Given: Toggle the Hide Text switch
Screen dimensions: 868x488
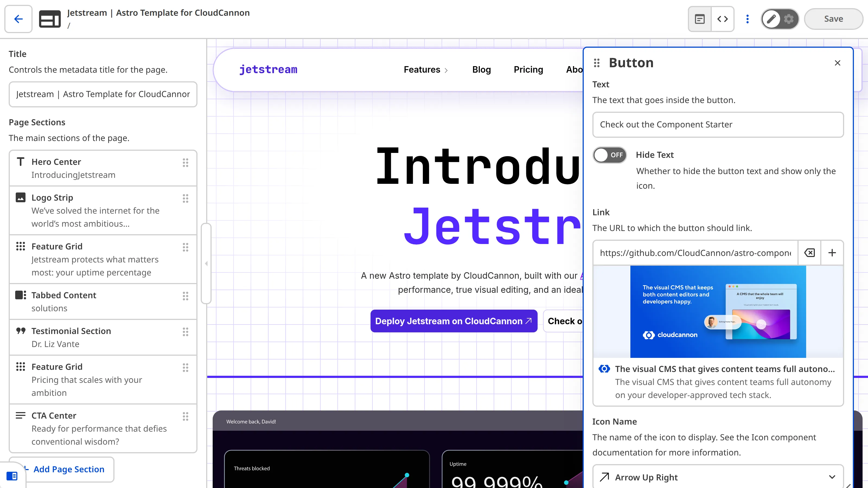Looking at the screenshot, I should click(609, 155).
